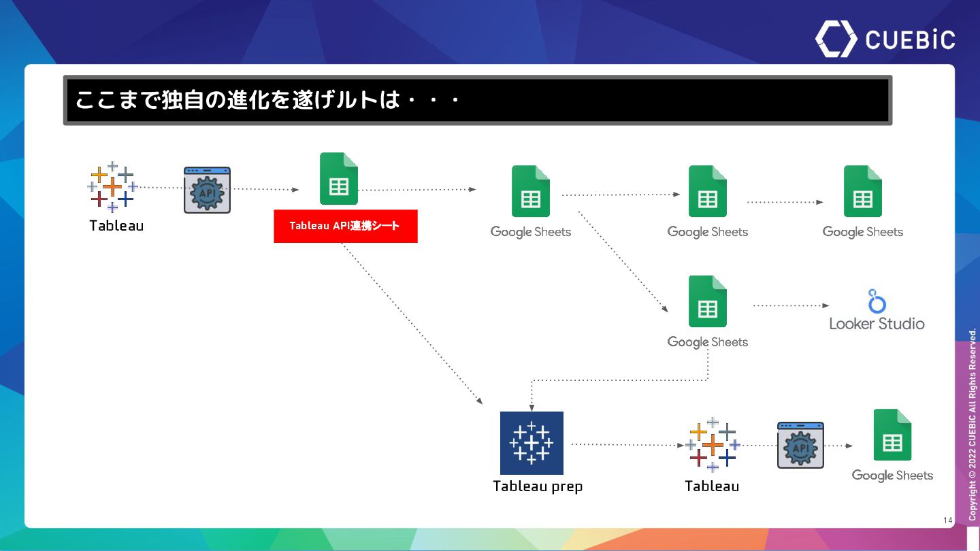This screenshot has height=551, width=980.
Task: Click the API gear icon in the bottom row
Action: 800,445
